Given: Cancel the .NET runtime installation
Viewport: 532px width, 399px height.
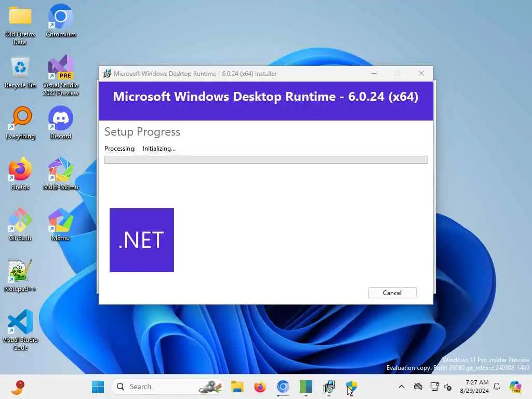Looking at the screenshot, I should click(x=392, y=293).
